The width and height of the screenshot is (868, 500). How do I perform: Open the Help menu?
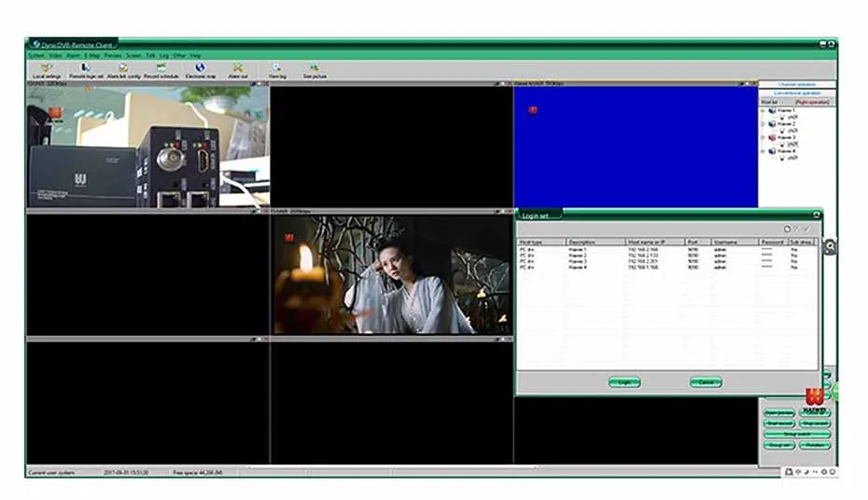point(195,55)
